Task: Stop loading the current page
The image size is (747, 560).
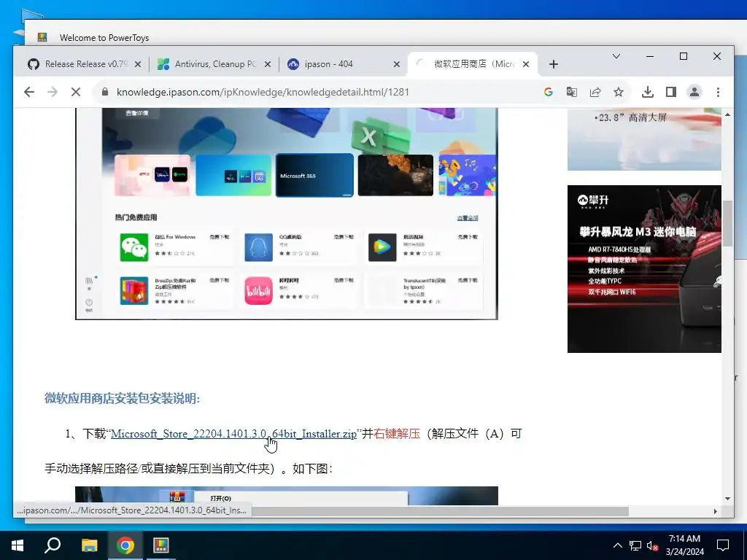Action: pyautogui.click(x=76, y=92)
